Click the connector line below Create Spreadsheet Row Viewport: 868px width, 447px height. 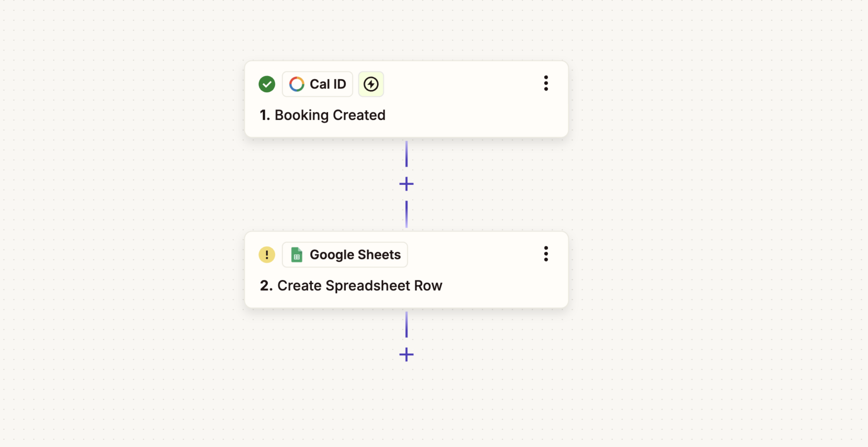[x=406, y=325]
